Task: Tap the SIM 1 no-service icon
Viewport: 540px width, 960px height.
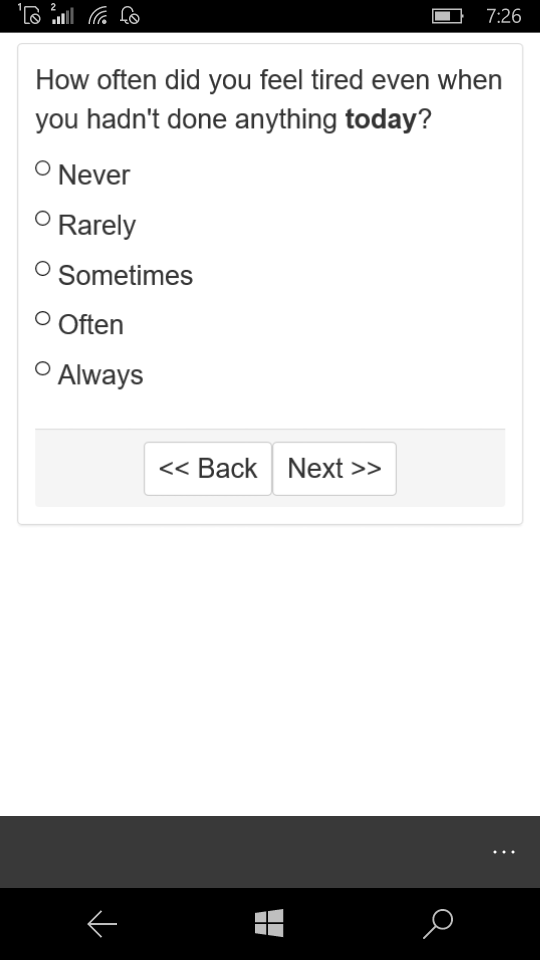Action: pyautogui.click(x=29, y=14)
